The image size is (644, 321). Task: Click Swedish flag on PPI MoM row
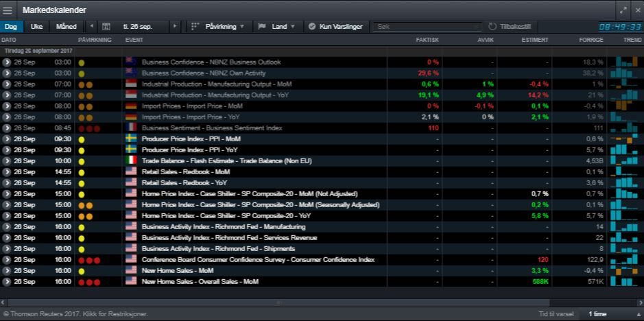click(131, 139)
